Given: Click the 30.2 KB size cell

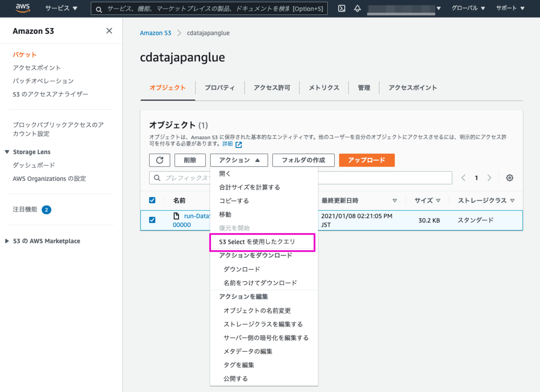Looking at the screenshot, I should click(x=429, y=221).
